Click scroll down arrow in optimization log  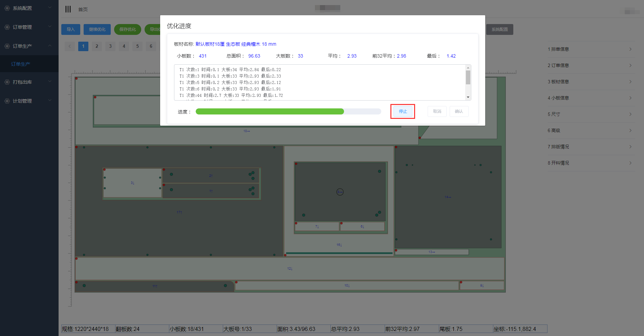pos(468,97)
